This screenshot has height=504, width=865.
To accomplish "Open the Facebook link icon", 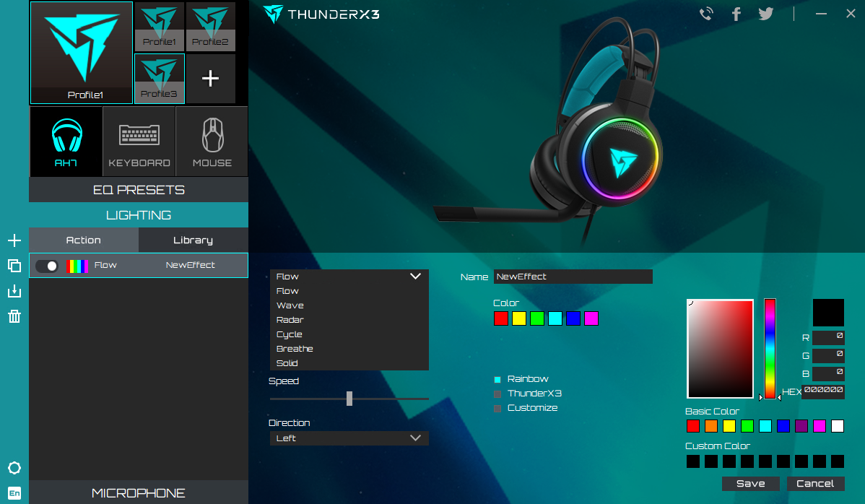I will [736, 14].
